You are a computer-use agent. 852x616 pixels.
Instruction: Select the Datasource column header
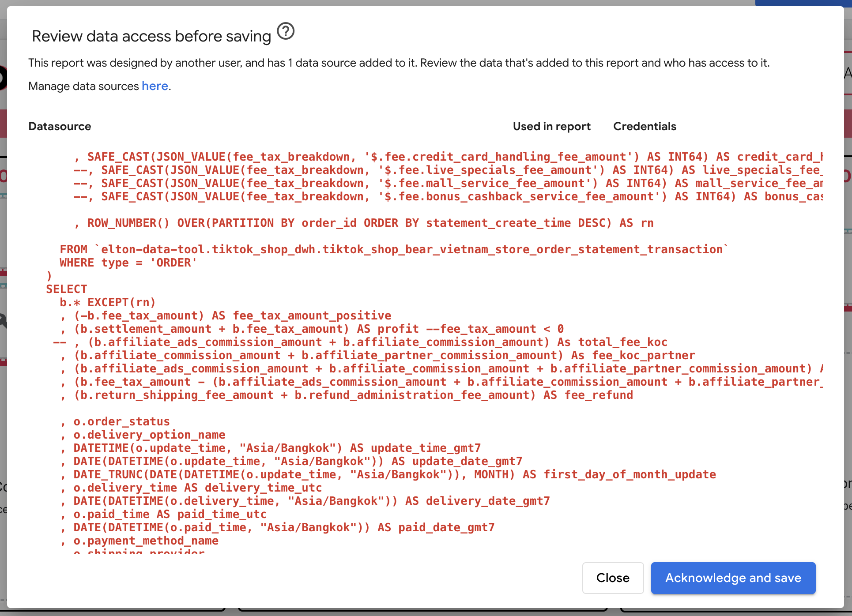pyautogui.click(x=60, y=126)
